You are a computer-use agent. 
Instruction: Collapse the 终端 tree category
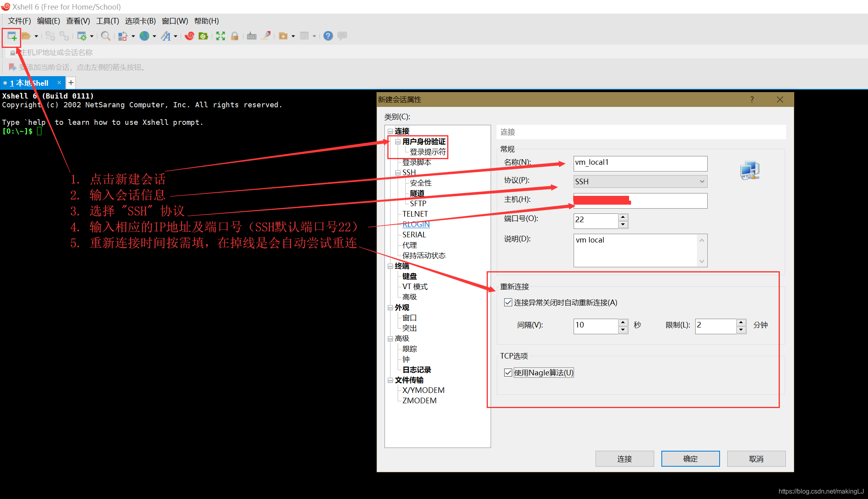coord(390,266)
